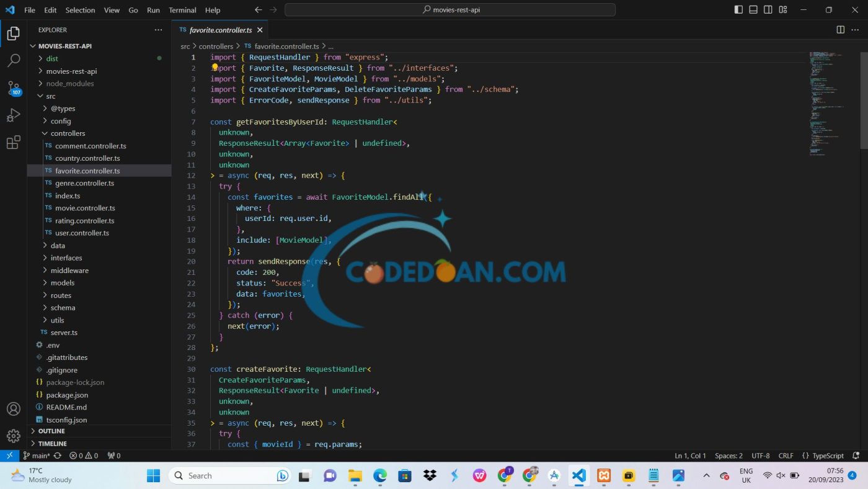Select the favorite.controller.ts editor tab
868x489 pixels.
[220, 30]
